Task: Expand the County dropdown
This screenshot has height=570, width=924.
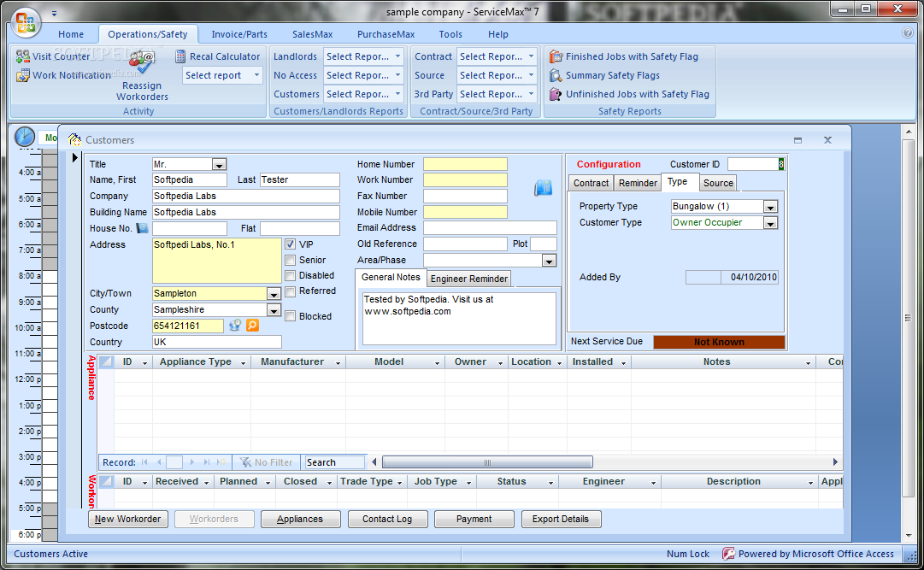Action: tap(274, 310)
